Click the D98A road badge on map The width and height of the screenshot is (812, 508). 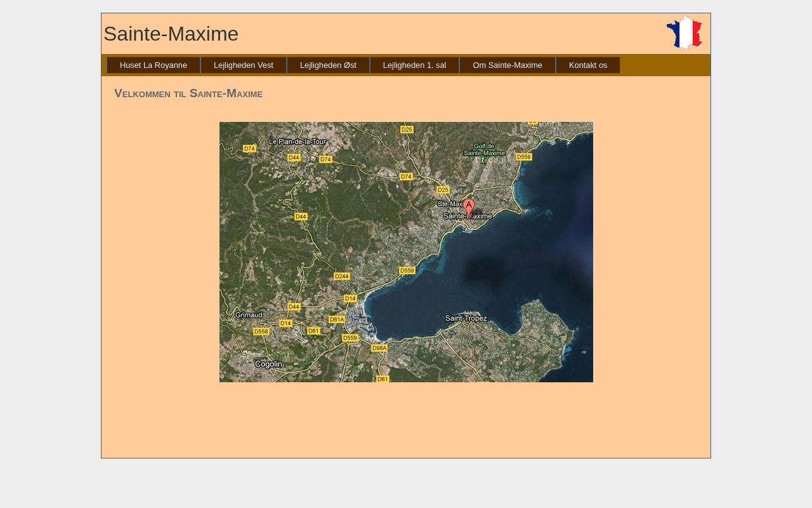click(x=379, y=348)
